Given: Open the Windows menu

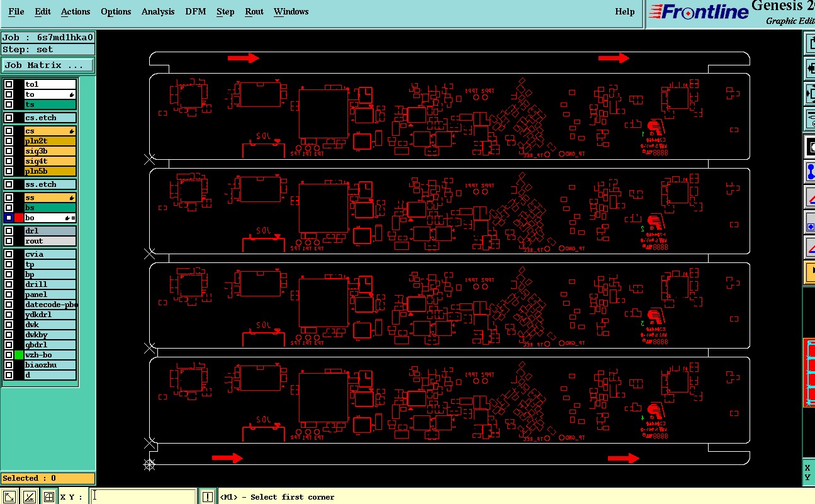Looking at the screenshot, I should pyautogui.click(x=291, y=11).
